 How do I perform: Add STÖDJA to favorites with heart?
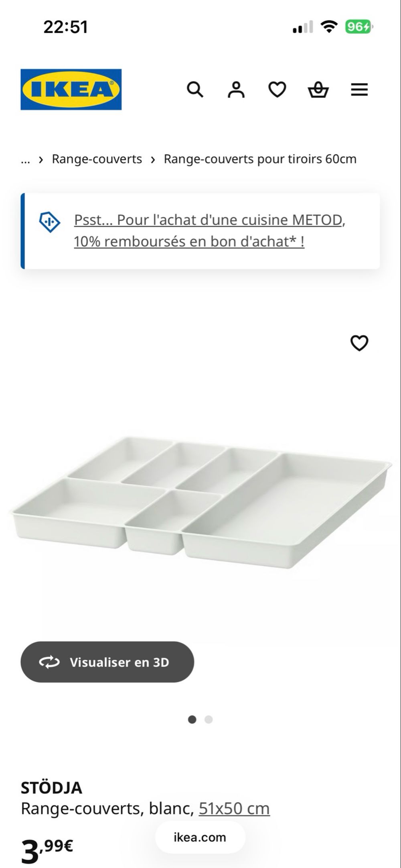359,343
